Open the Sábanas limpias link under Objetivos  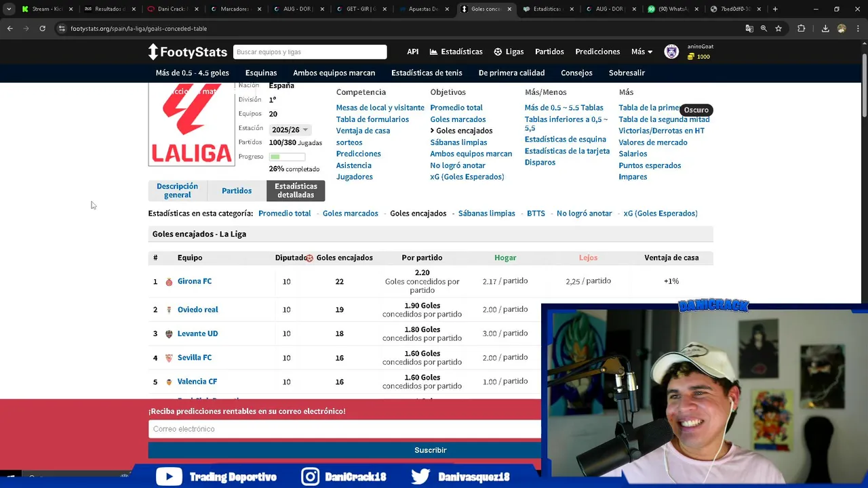[458, 142]
